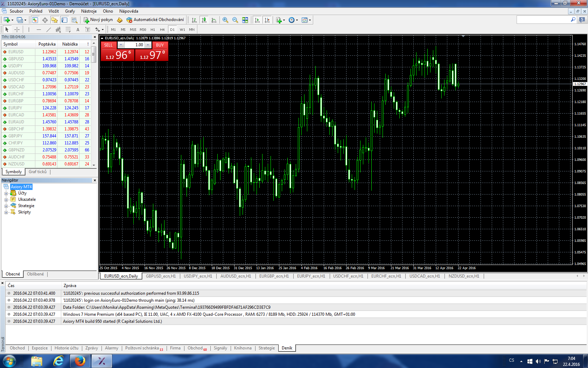This screenshot has width=588, height=368.
Task: Select the text tool A
Action: click(78, 29)
